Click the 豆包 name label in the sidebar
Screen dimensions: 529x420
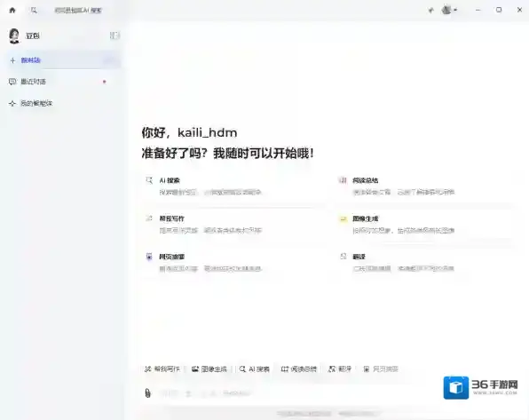(x=33, y=36)
